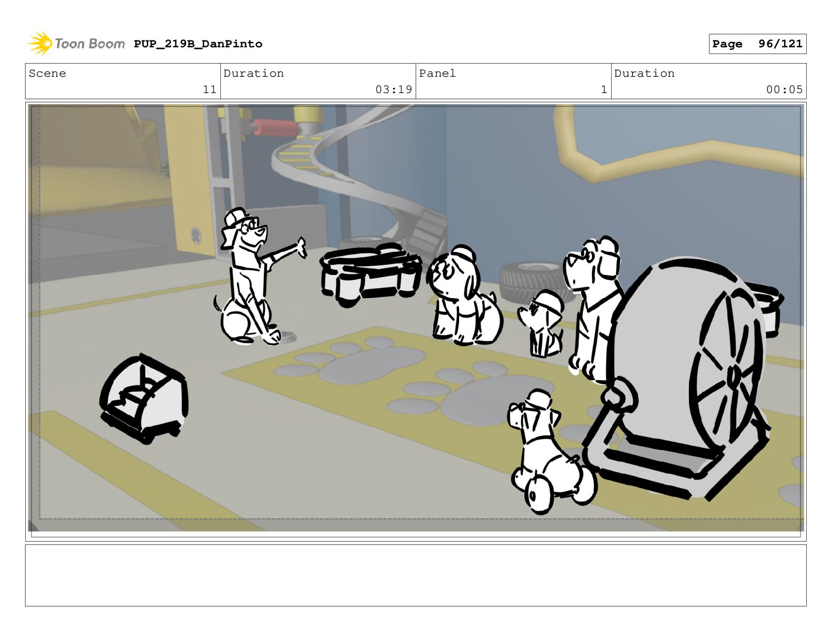Click the toaster-like vehicle at left

point(143,398)
